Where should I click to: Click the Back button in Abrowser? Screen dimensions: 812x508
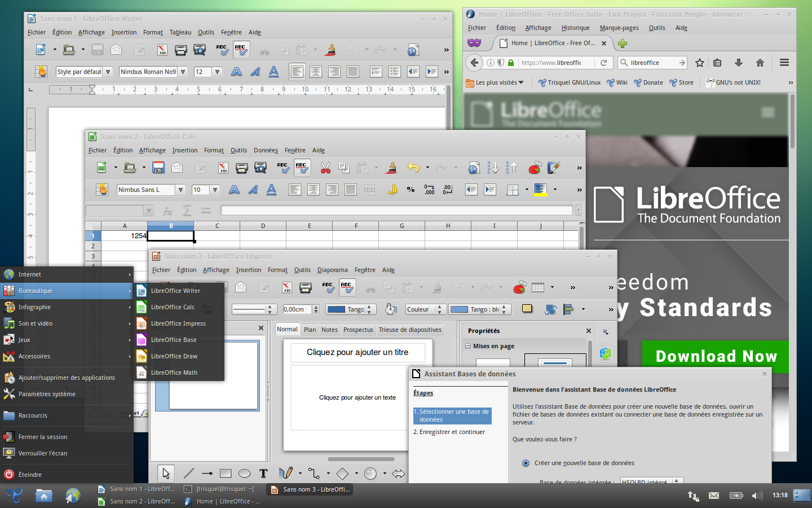[474, 63]
